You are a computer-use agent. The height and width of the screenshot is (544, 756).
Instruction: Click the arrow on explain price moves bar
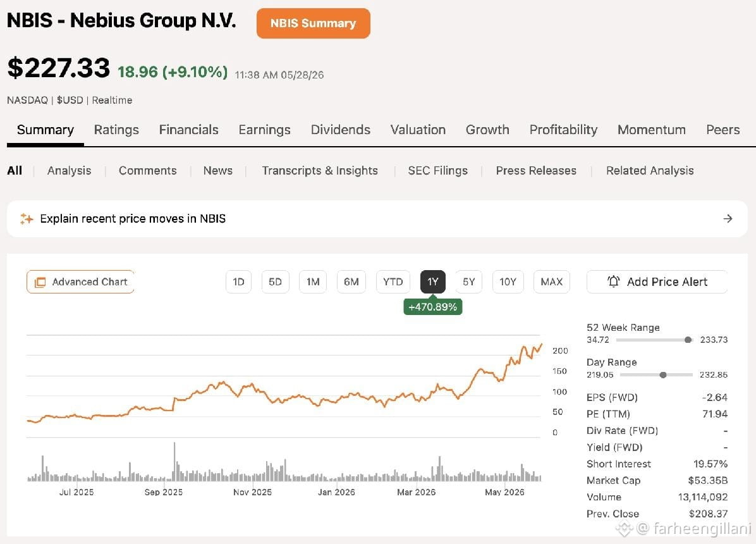pos(728,219)
